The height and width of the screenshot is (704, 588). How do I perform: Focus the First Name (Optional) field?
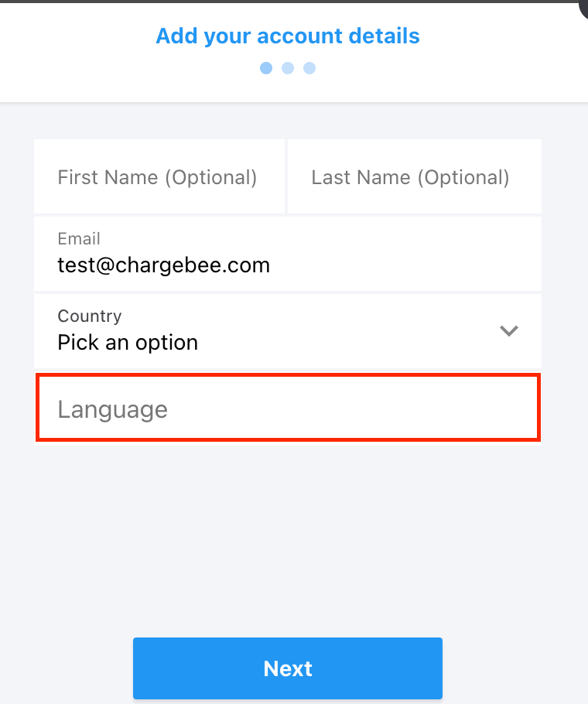(159, 177)
